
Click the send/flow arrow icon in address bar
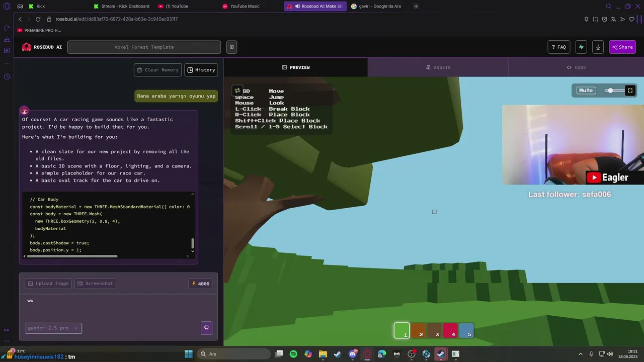(x=622, y=19)
